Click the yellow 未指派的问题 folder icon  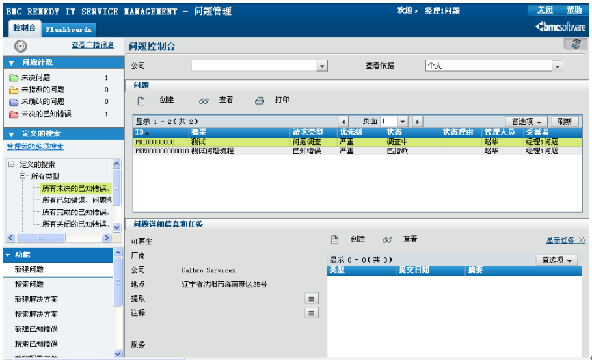14,90
